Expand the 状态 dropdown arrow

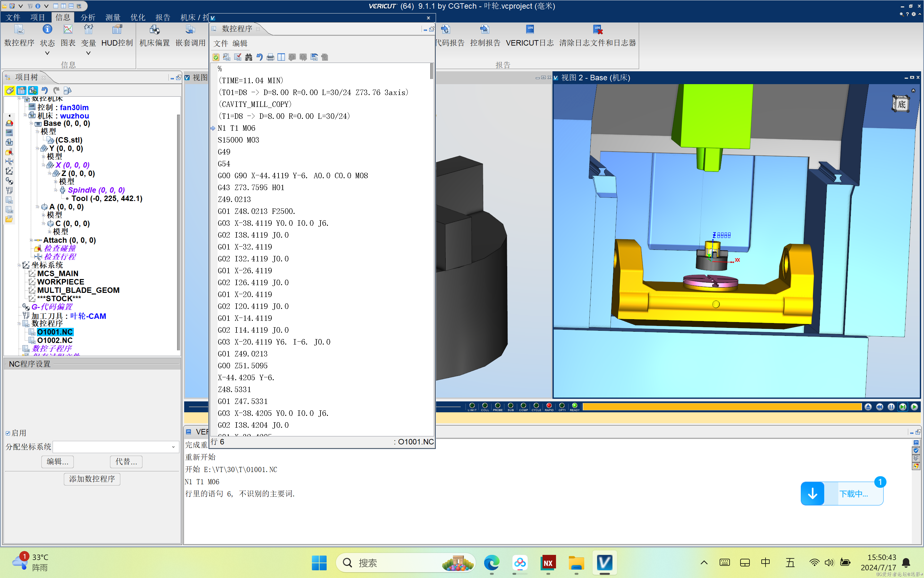[x=47, y=53]
